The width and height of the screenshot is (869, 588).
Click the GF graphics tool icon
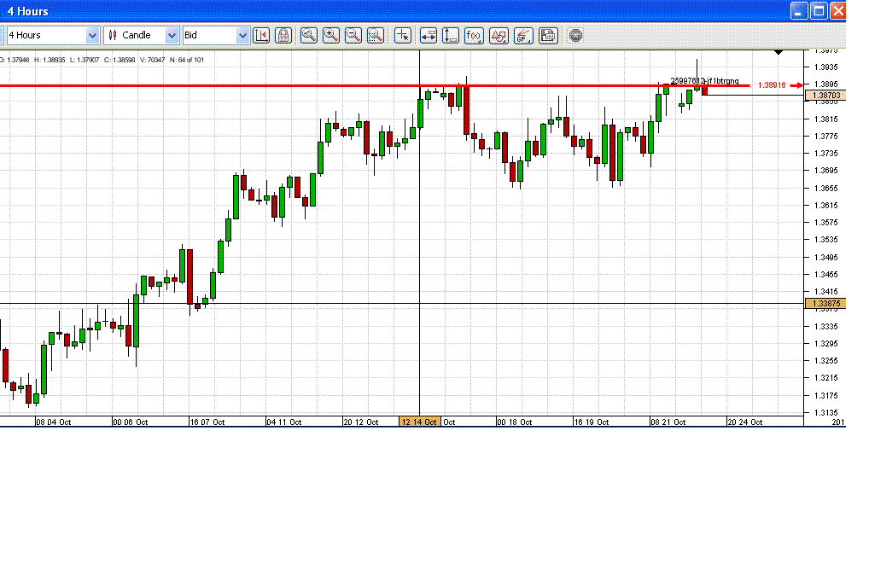point(523,36)
